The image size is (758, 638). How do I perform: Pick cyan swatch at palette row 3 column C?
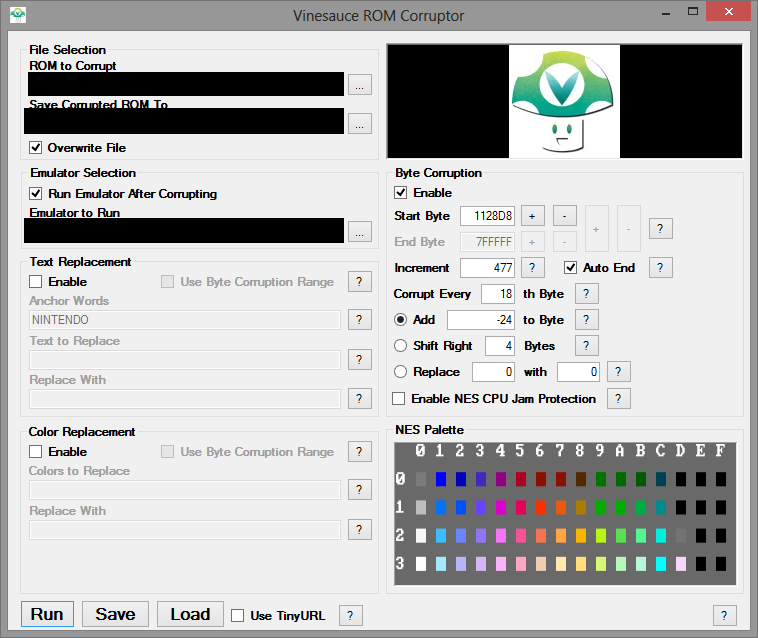tap(661, 564)
